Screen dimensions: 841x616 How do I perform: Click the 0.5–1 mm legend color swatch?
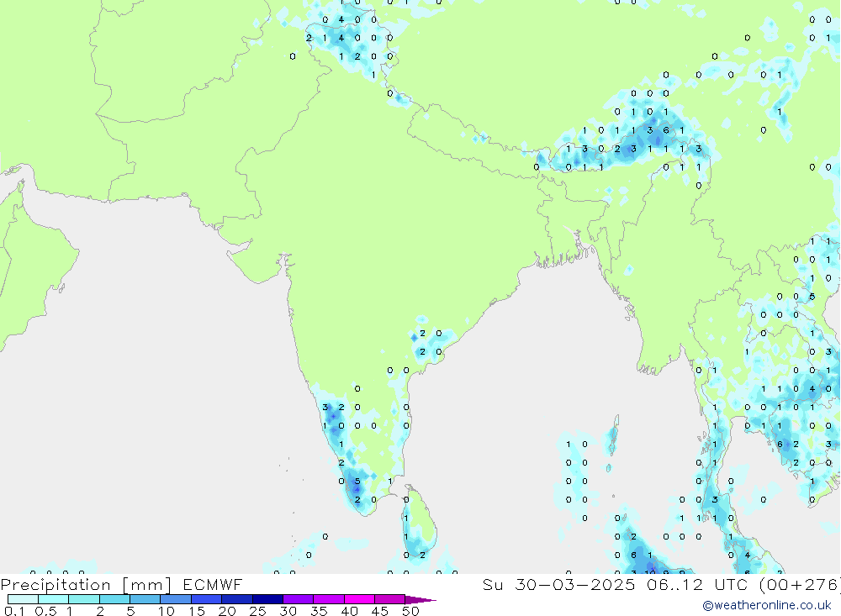pyautogui.click(x=53, y=599)
